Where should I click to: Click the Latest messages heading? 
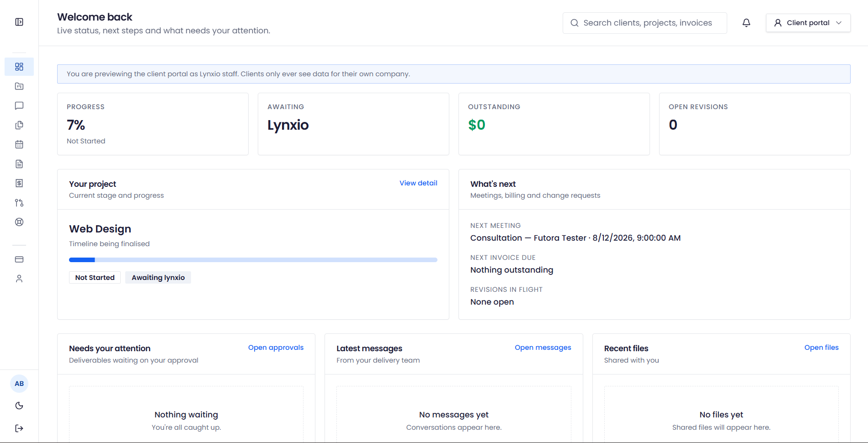369,348
